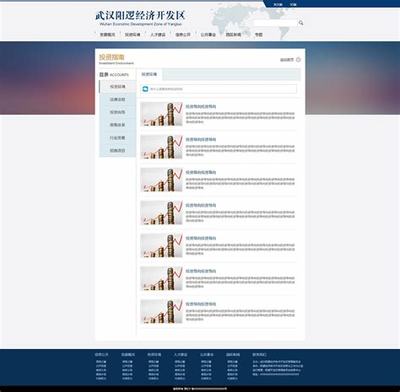Open the fifth item in main navigation bar
Image resolution: width=400 pixels, height=392 pixels.
(208, 34)
